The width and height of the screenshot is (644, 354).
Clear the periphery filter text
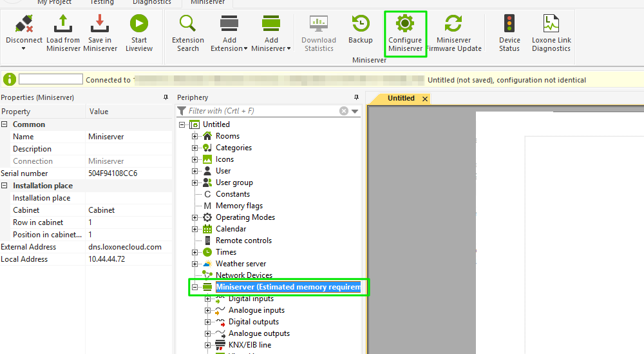pyautogui.click(x=344, y=111)
